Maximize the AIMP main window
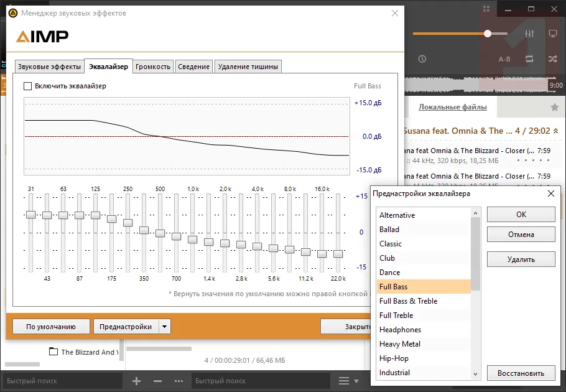Viewport: 566px width, 392px height. [531, 9]
